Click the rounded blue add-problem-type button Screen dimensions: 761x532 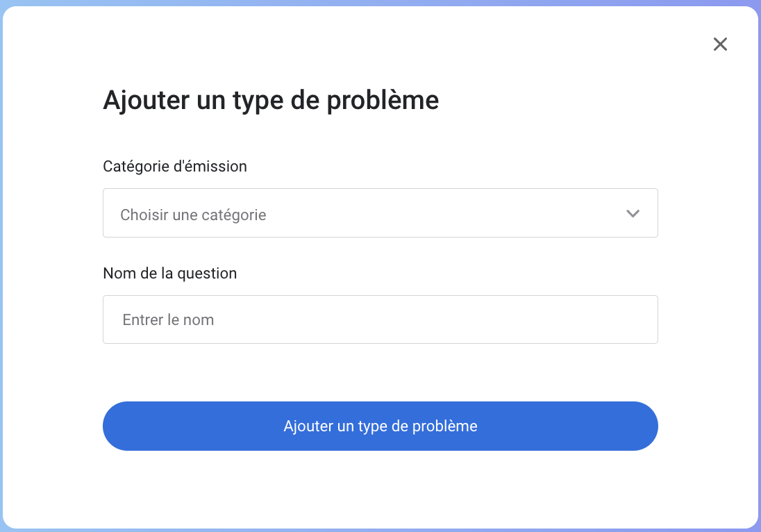click(380, 426)
